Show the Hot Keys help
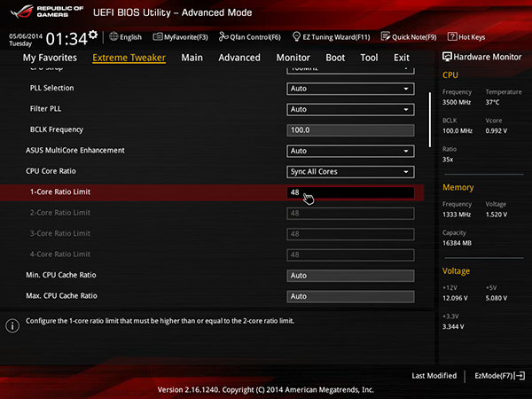532x399 pixels. pyautogui.click(x=466, y=37)
